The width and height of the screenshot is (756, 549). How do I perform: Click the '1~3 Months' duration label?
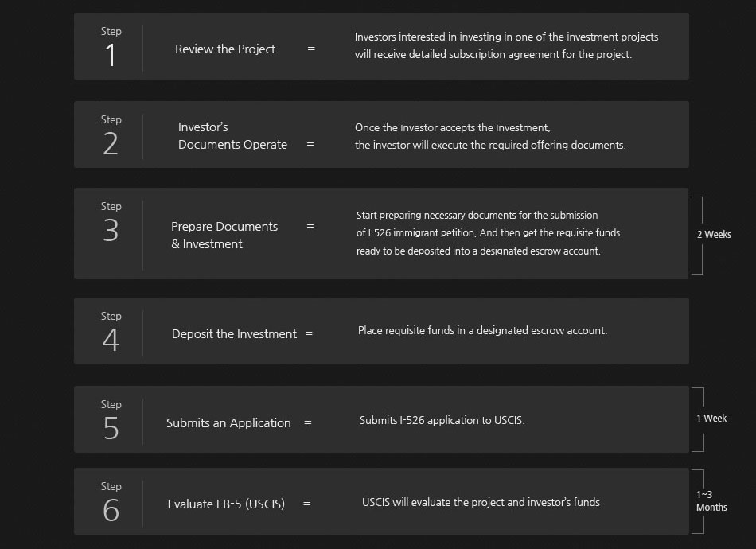point(711,500)
